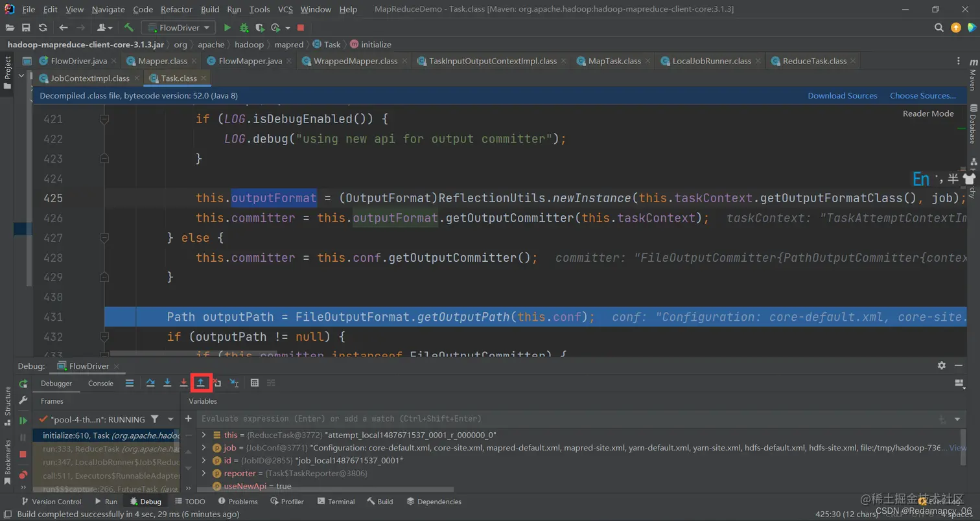Select frame 'run:333, ReduceTask'

106,448
